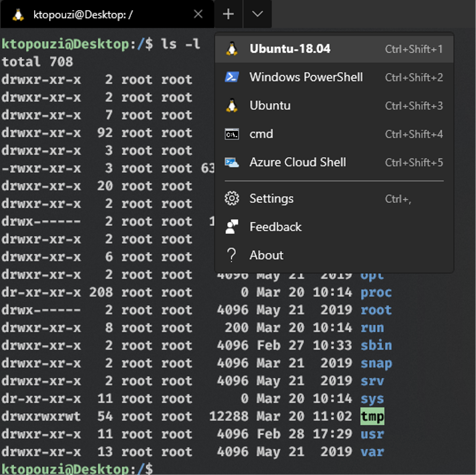Viewport: 476px width, 475px height.
Task: Expand the terminal dropdown chevron
Action: (x=257, y=13)
